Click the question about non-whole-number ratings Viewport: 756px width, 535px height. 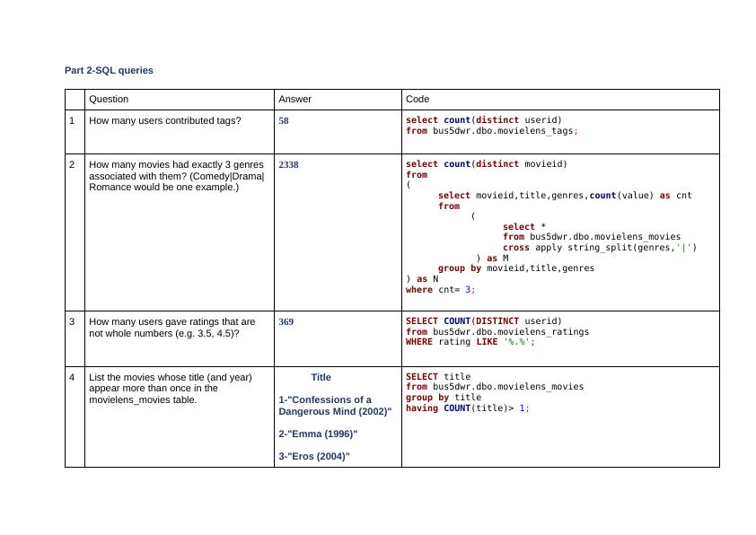(x=172, y=327)
